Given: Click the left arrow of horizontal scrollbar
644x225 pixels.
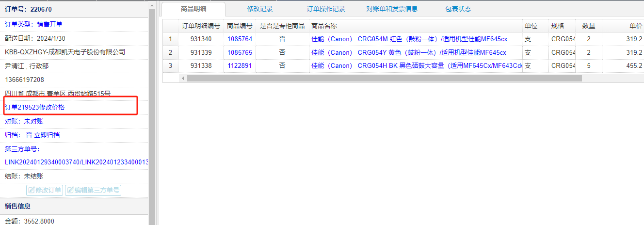Looking at the screenshot, I should point(183,78).
